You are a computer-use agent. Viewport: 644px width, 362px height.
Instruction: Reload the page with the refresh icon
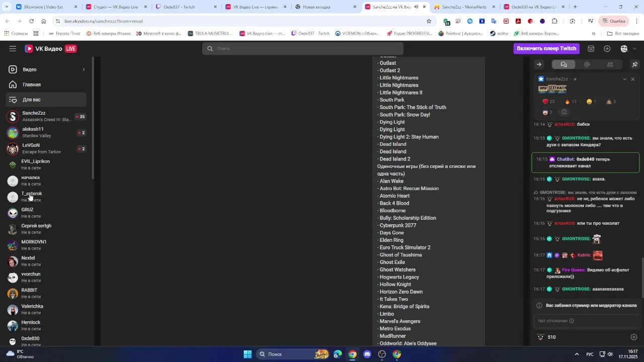31,21
